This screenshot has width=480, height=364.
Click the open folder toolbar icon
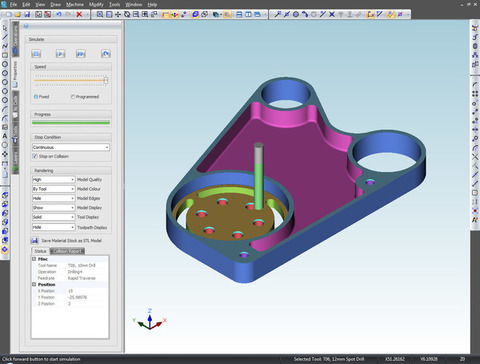[18, 14]
